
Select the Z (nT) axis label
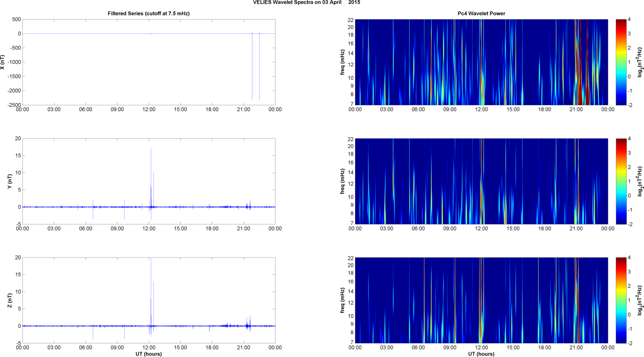click(9, 300)
